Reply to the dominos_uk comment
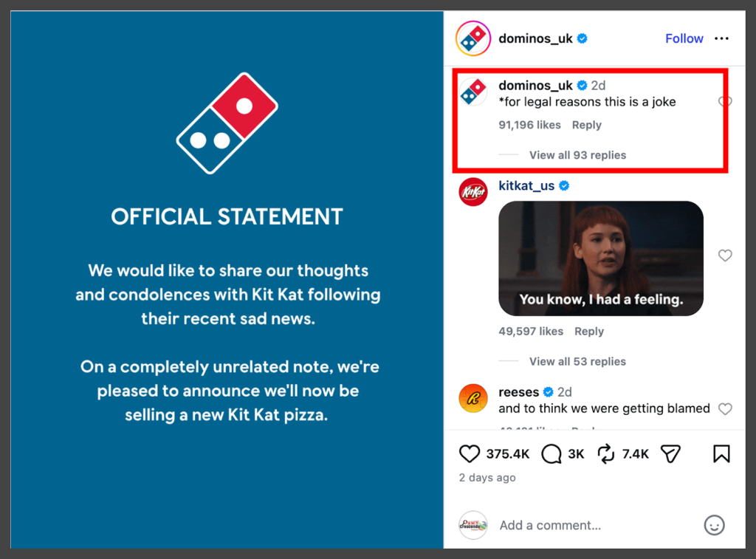The height and width of the screenshot is (559, 756). [x=586, y=125]
